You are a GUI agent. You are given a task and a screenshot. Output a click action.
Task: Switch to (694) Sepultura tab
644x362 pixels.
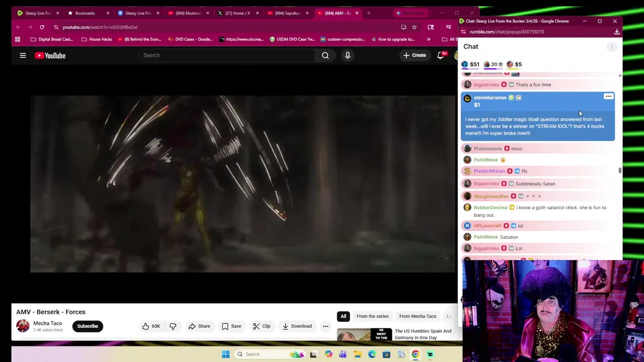(287, 13)
